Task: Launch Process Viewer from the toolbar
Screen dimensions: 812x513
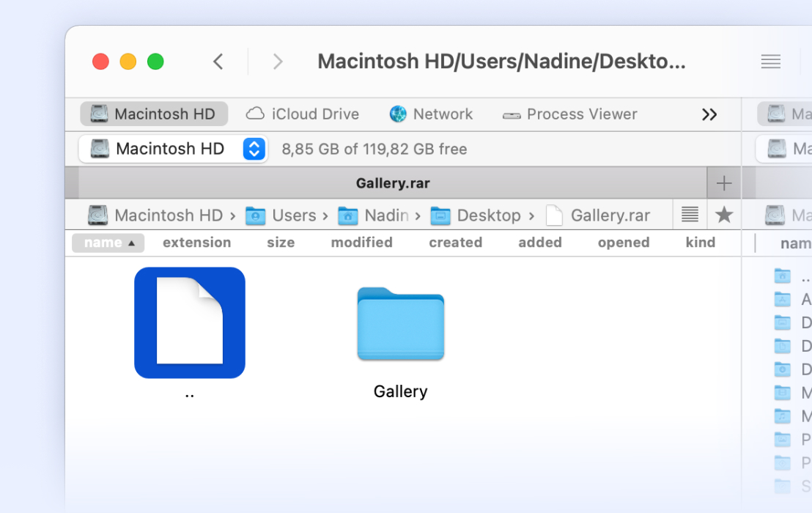Action: 570,114
